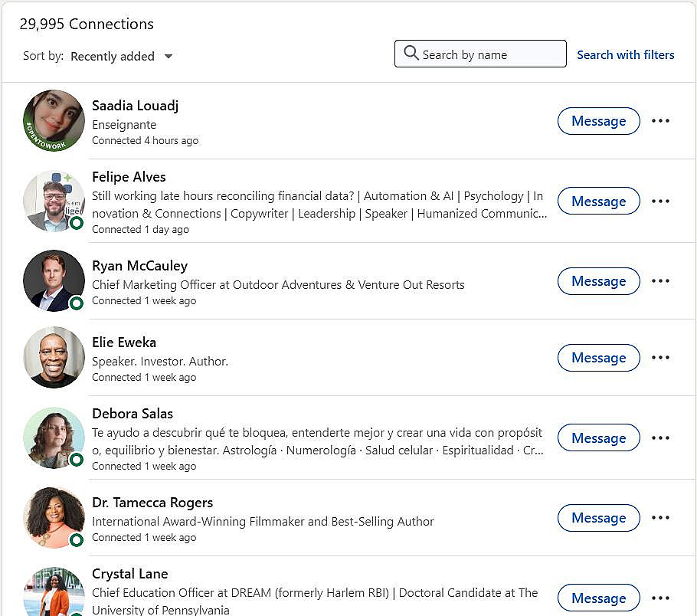Screen dimensions: 697x616
Task: Open more options for Elie Eweka
Action: (x=660, y=358)
